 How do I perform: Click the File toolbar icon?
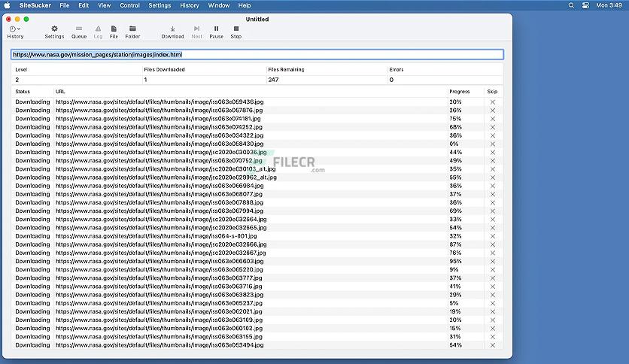tap(114, 32)
